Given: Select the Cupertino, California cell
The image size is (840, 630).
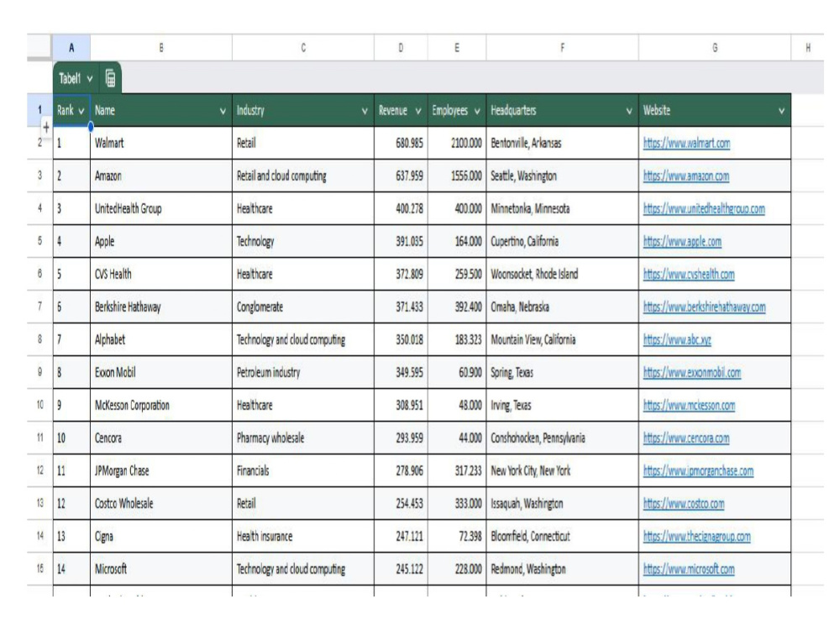Looking at the screenshot, I should coord(562,241).
